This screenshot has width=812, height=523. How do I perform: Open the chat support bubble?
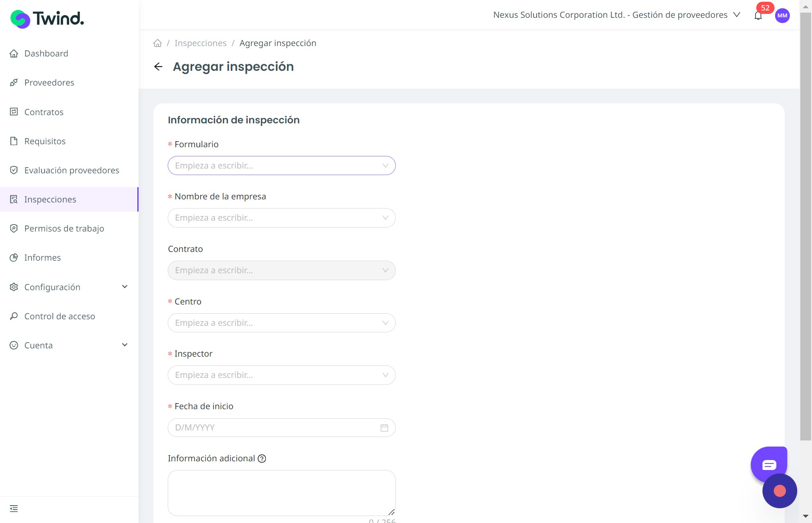point(769,465)
